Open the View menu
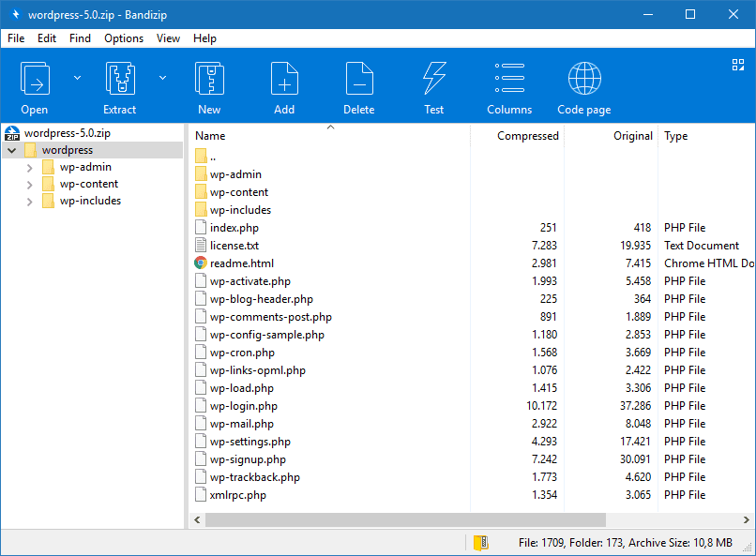 168,38
